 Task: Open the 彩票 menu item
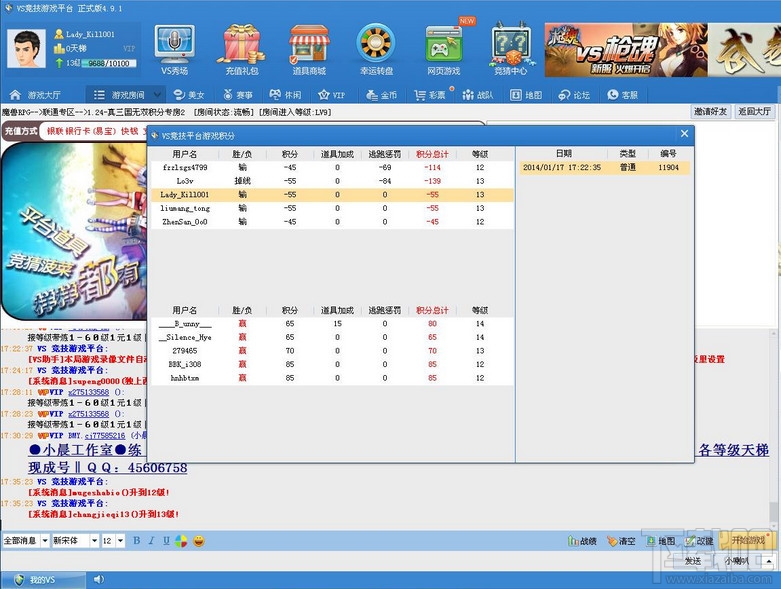(430, 95)
